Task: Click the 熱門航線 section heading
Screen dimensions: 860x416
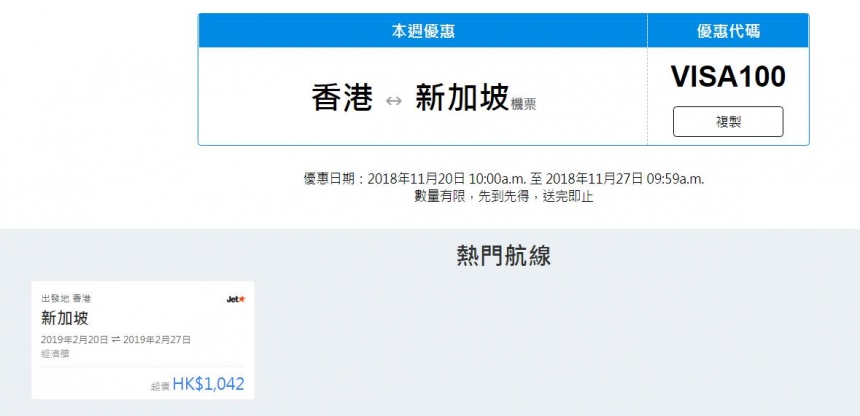Action: (x=503, y=256)
